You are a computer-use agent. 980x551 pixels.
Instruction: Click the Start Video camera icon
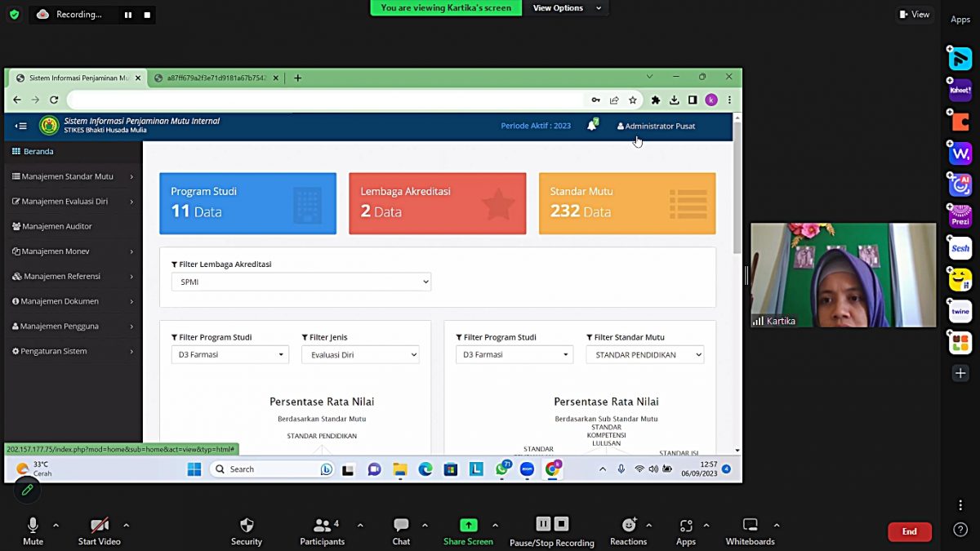[x=99, y=526]
